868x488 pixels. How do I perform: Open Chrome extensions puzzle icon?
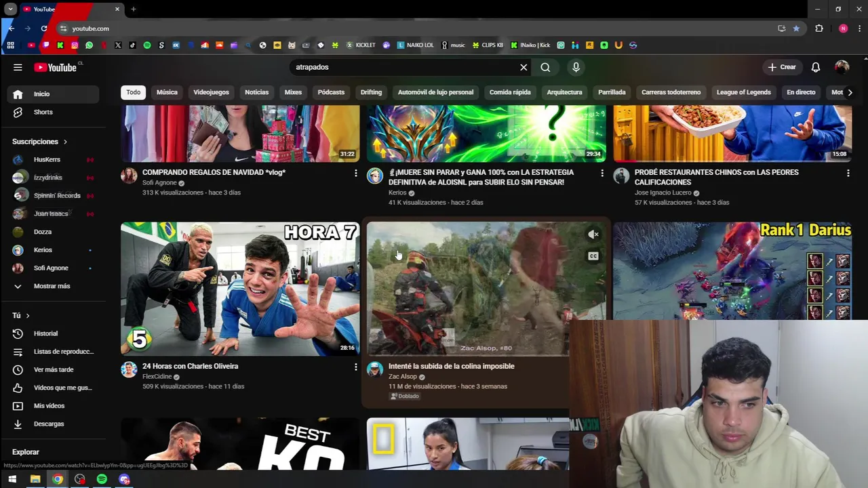[x=819, y=28]
